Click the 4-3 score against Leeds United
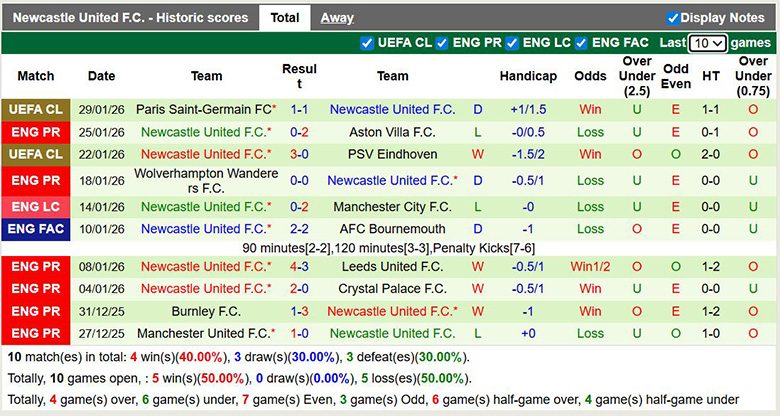 [x=299, y=267]
